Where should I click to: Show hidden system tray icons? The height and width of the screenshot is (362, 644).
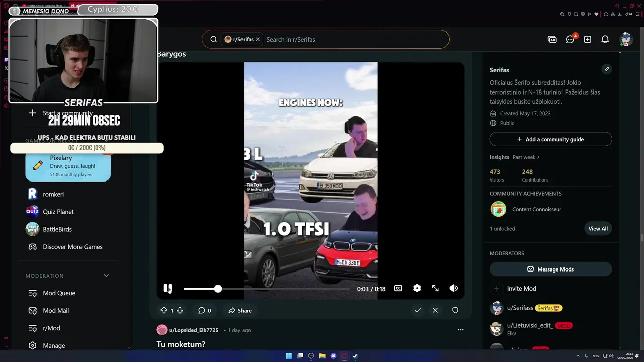(x=578, y=356)
